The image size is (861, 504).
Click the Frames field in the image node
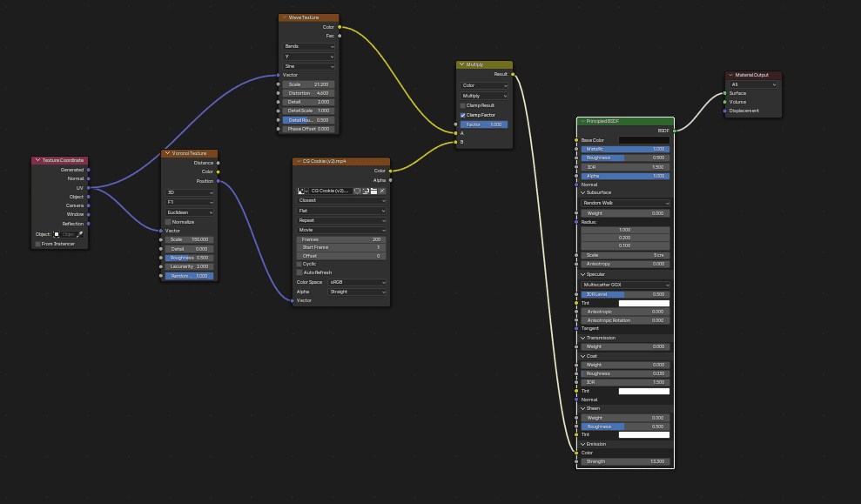tap(341, 239)
